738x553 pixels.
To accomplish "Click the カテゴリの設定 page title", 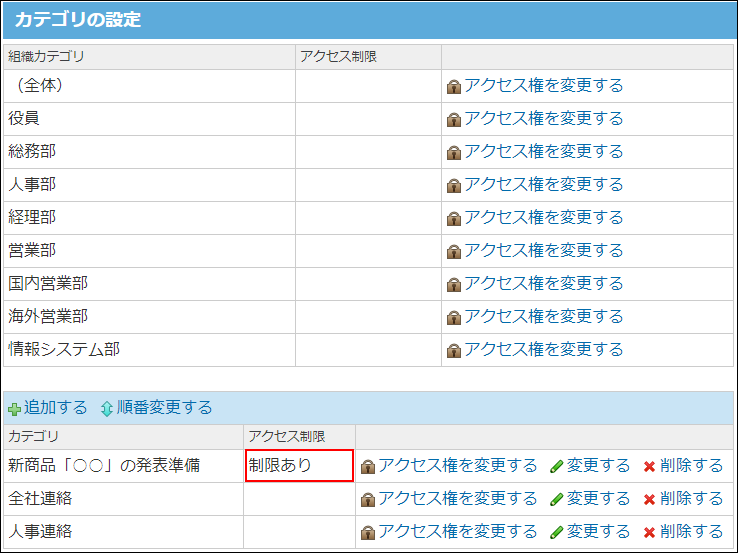I will pos(78,20).
